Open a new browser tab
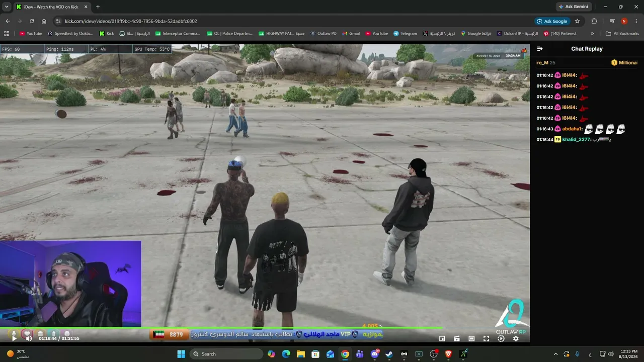The height and width of the screenshot is (362, 644). [x=98, y=7]
